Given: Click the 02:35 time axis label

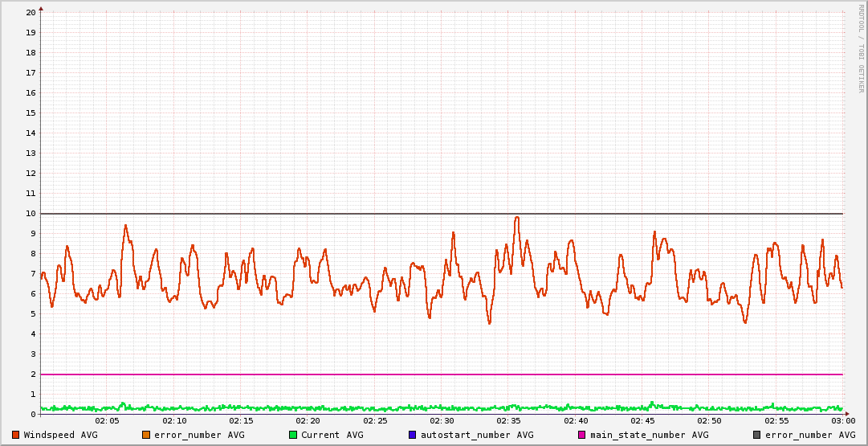Looking at the screenshot, I should coord(508,420).
